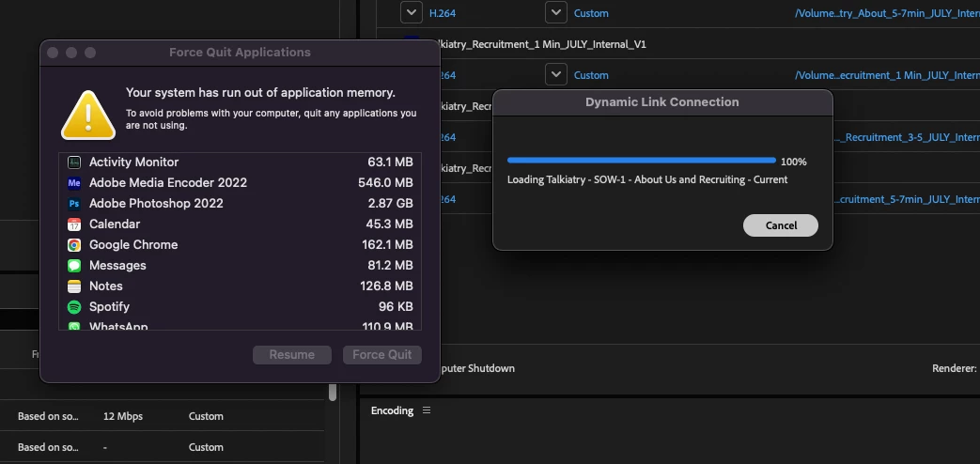
Task: Click the 2.87 GB memory value
Action: tap(391, 204)
